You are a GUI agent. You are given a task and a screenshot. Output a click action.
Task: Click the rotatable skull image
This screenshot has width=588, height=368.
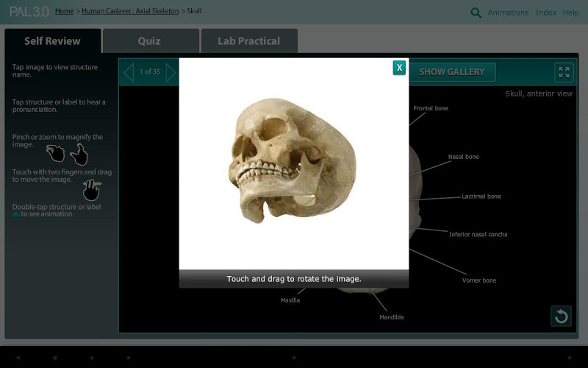point(293,160)
